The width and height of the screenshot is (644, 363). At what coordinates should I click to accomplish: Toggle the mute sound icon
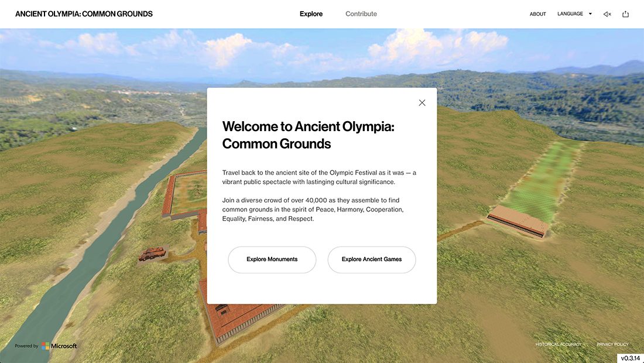point(607,14)
